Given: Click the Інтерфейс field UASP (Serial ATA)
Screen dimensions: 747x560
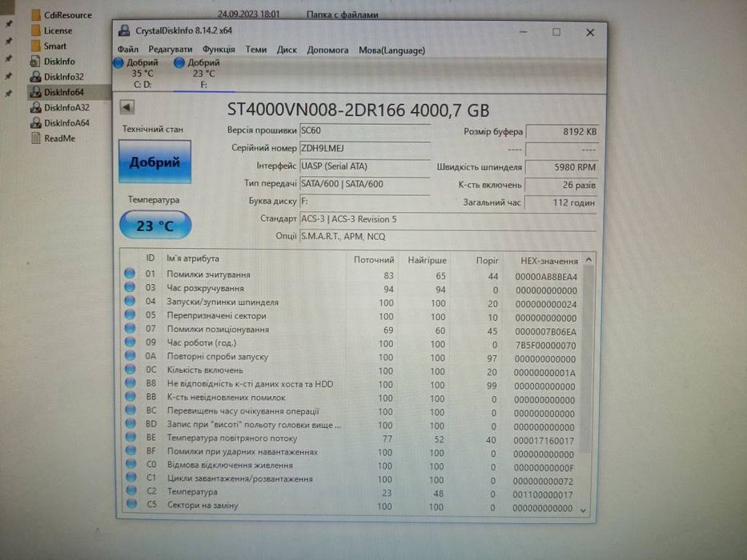Looking at the screenshot, I should tap(365, 166).
